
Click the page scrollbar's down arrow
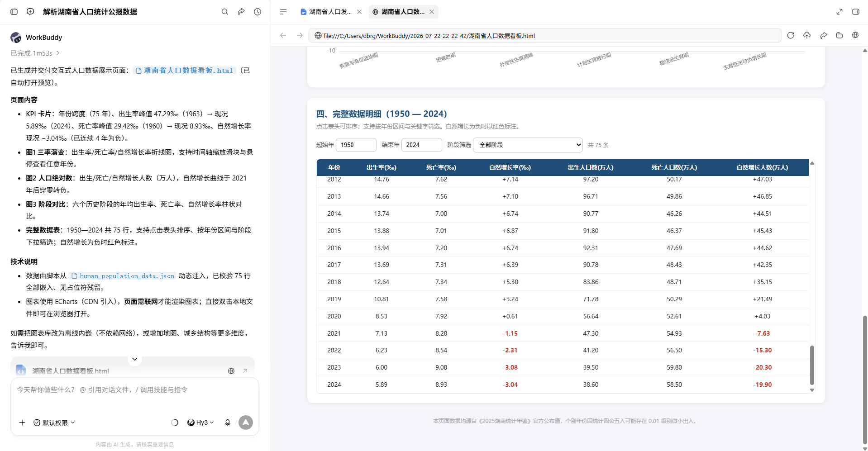[865, 448]
